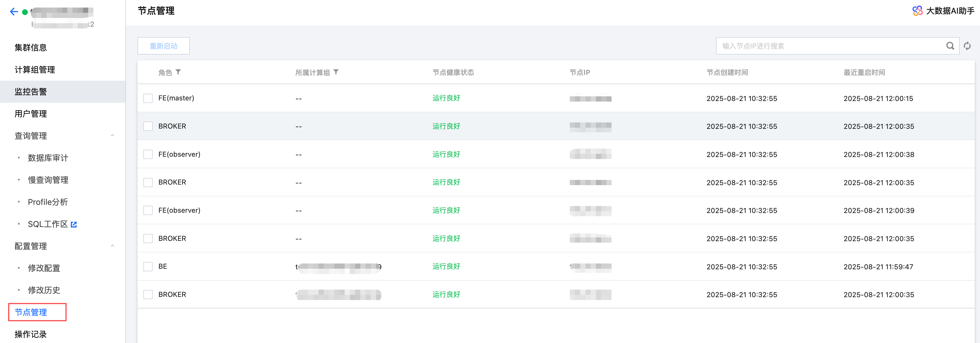Click the SQL workspace external link icon
Image resolution: width=980 pixels, height=343 pixels.
74,225
